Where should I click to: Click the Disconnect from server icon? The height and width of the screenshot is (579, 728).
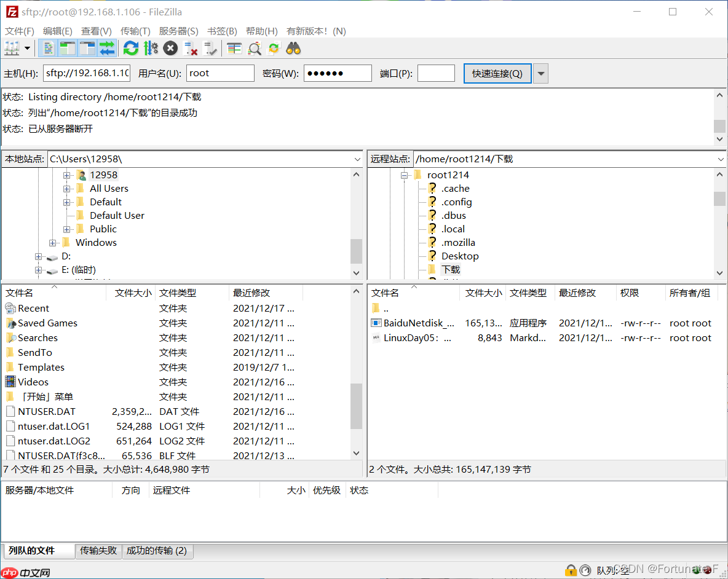(191, 48)
